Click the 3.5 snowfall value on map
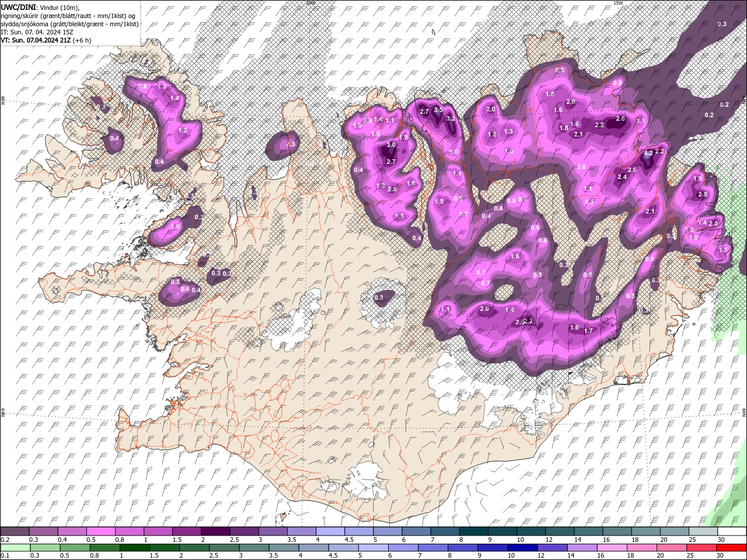 point(439,109)
